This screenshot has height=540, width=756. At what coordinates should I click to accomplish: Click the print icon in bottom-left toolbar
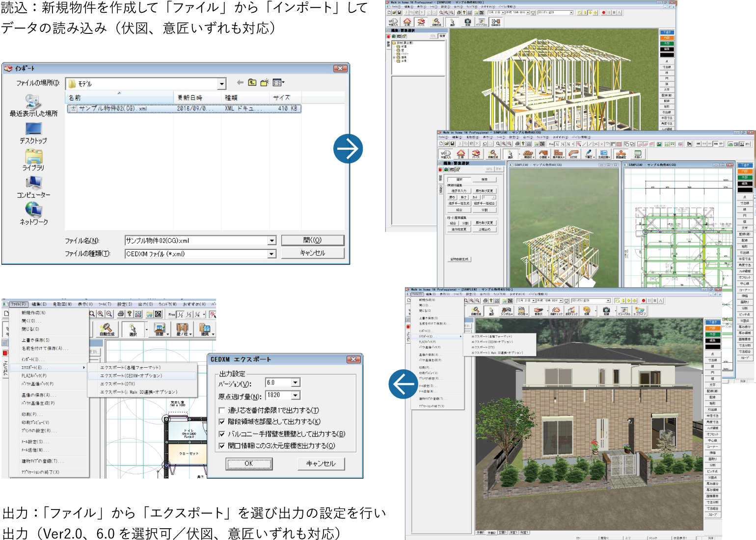tap(121, 314)
